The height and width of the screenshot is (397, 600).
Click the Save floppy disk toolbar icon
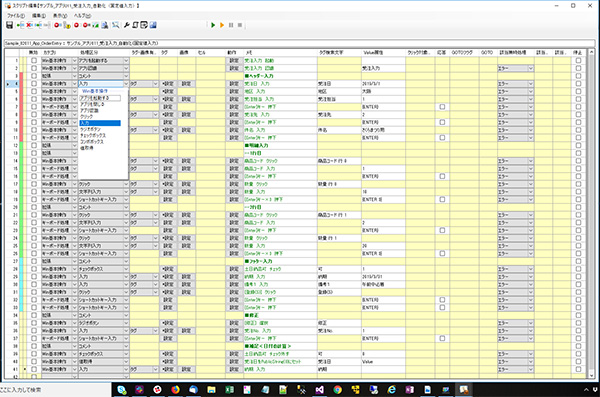pyautogui.click(x=10, y=25)
